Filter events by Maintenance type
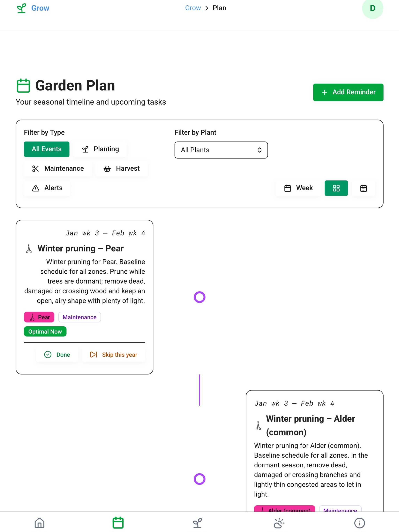This screenshot has width=399, height=532. coord(58,169)
